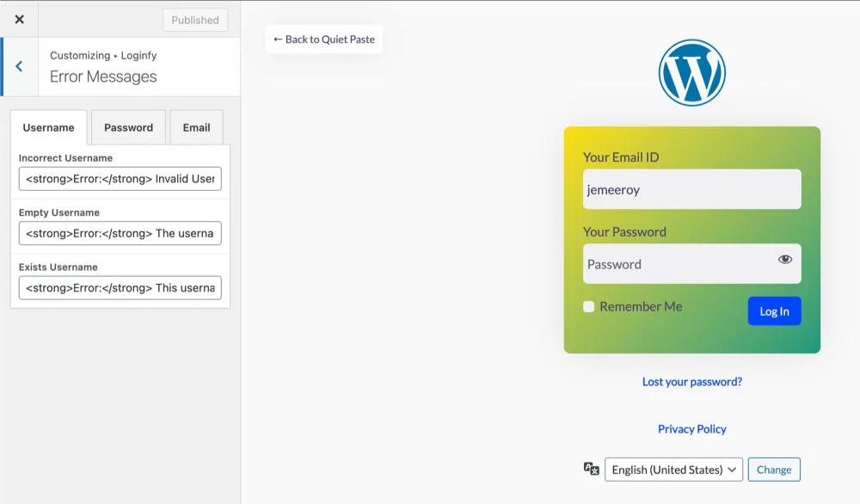Switch to the Password tab

point(128,128)
